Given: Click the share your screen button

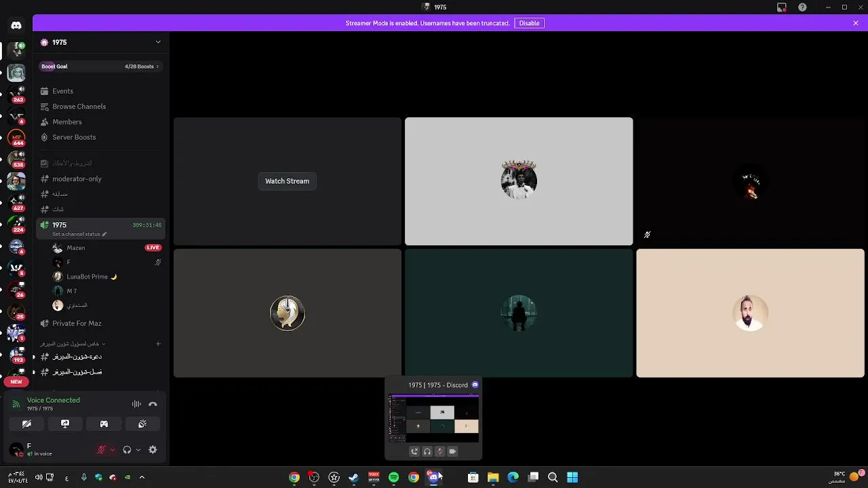Looking at the screenshot, I should pyautogui.click(x=65, y=424).
